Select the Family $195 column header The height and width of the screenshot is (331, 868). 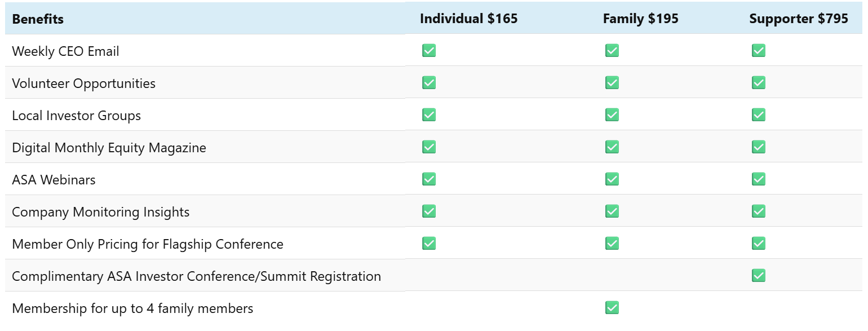(641, 19)
